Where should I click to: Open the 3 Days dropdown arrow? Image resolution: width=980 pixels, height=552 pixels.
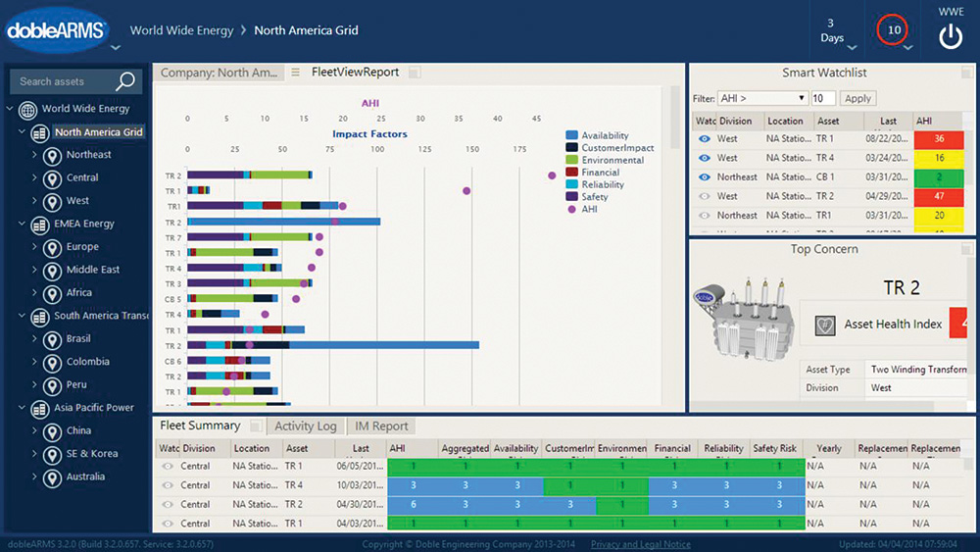(x=852, y=47)
